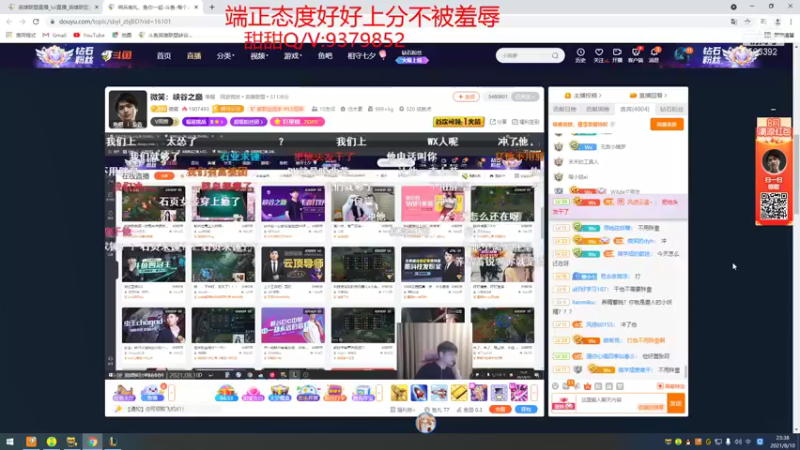This screenshot has height=450, width=800.
Task: Click the 分享 share icon
Action: (499, 122)
